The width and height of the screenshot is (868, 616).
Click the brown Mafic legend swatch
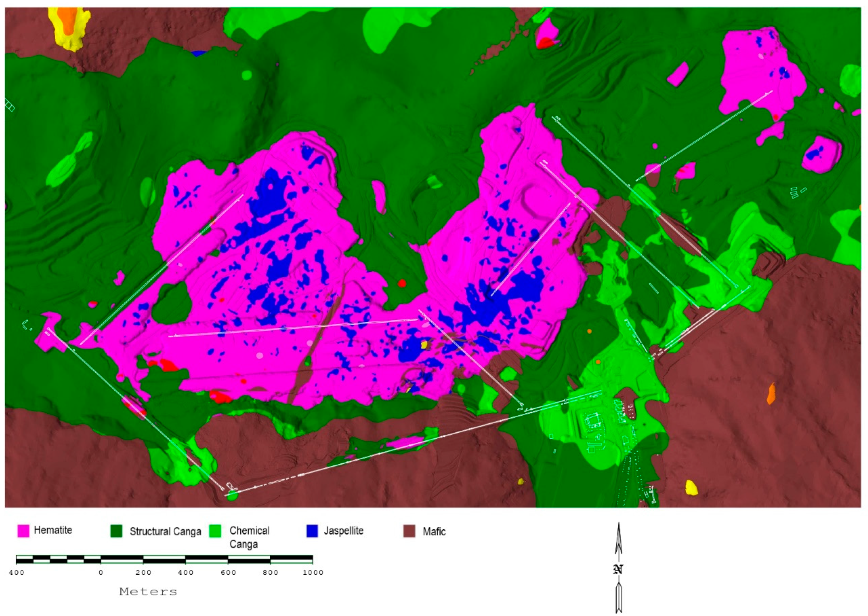409,531
